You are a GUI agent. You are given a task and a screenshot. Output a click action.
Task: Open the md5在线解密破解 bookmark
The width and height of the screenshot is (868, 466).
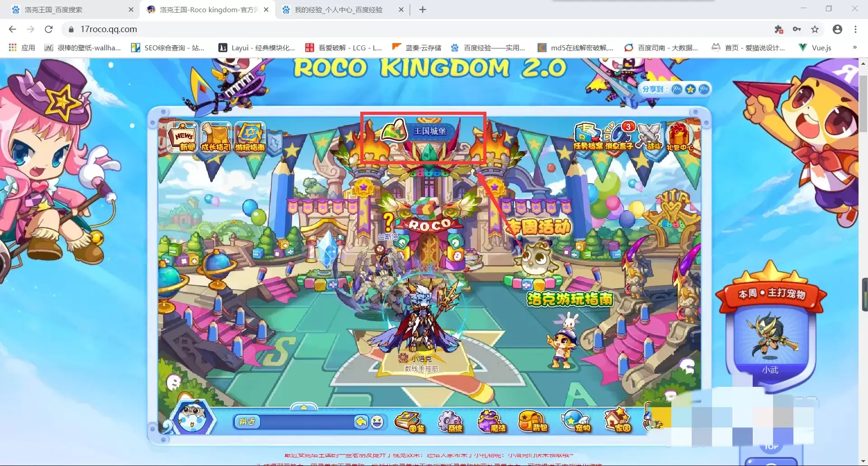(576, 48)
